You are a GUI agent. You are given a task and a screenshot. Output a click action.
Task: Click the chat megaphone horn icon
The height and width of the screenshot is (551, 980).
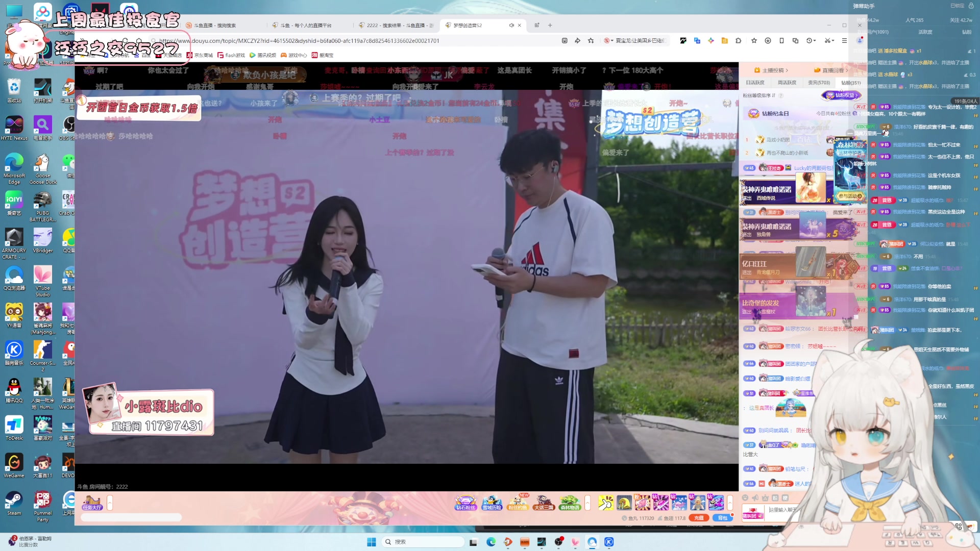755,498
